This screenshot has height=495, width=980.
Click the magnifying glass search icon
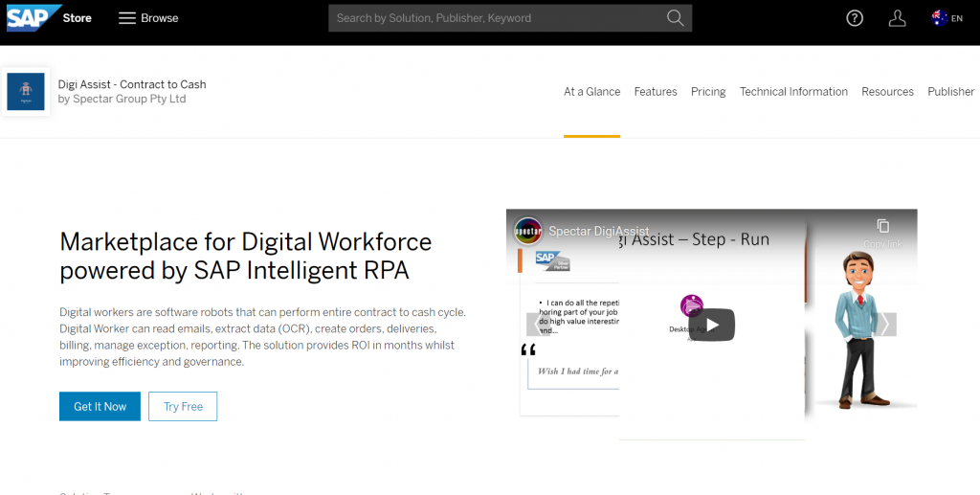point(675,18)
